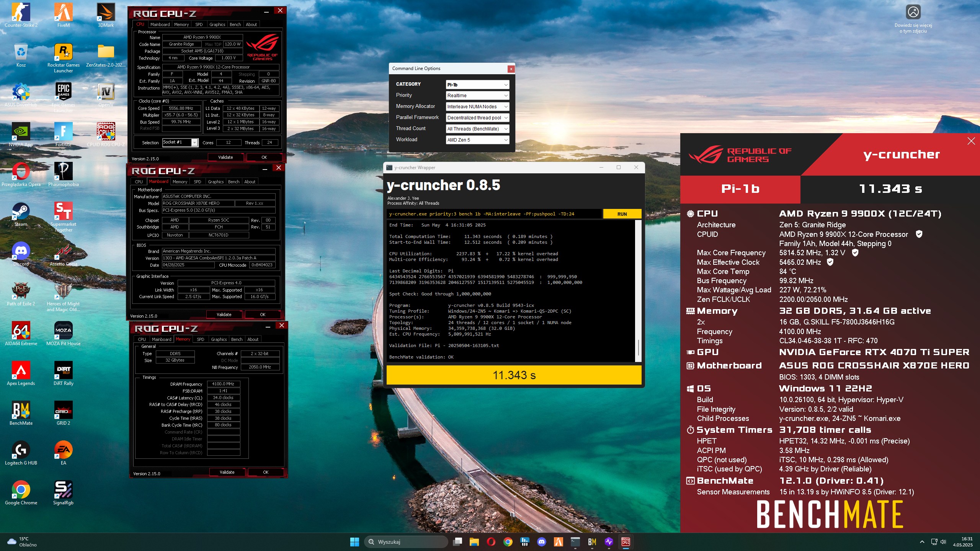Open CPUID ROG CPU-Z desktop icon
980x551 pixels.
pos(106,135)
